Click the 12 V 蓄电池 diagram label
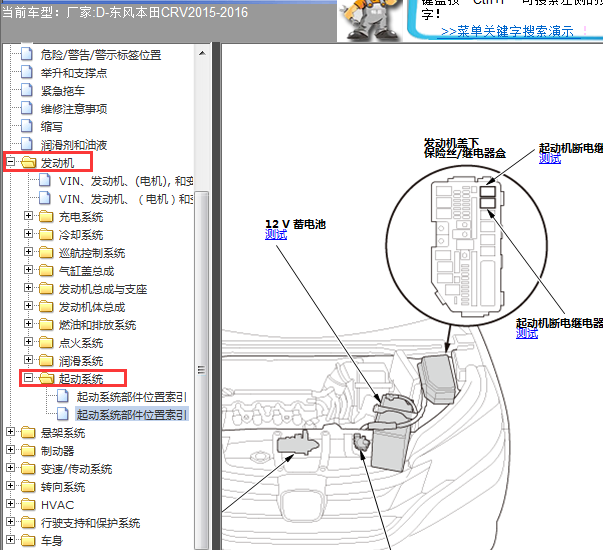603x550 pixels. click(295, 224)
